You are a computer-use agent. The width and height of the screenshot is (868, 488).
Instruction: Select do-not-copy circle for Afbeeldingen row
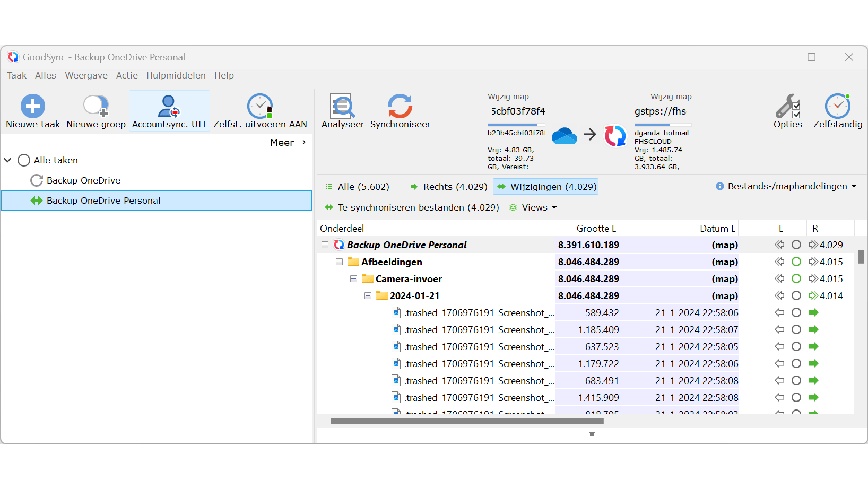pos(796,262)
